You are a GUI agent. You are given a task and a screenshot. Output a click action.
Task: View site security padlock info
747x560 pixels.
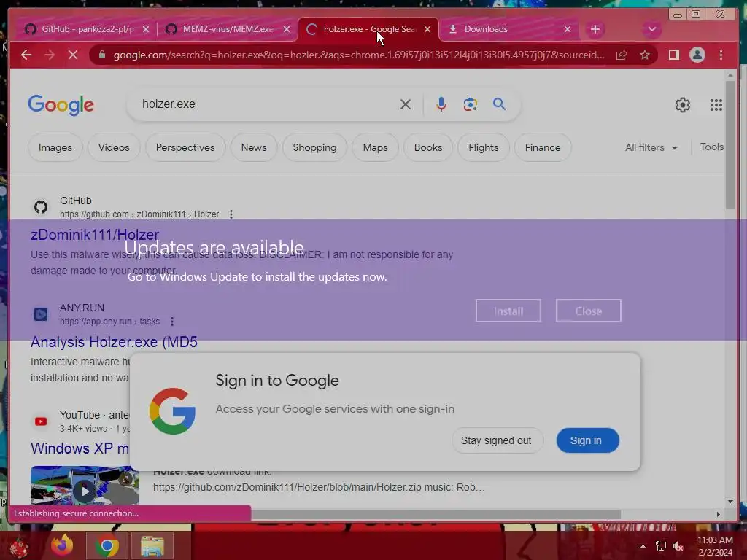click(101, 55)
